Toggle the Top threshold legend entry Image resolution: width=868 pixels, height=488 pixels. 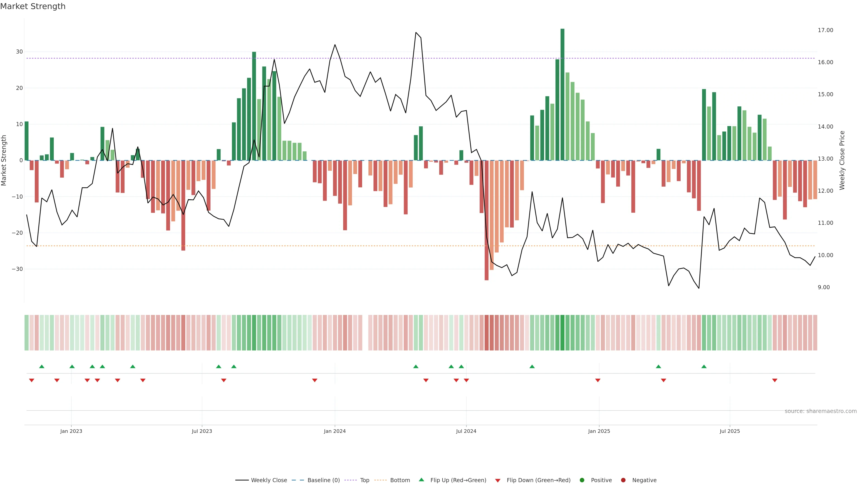[x=364, y=480]
